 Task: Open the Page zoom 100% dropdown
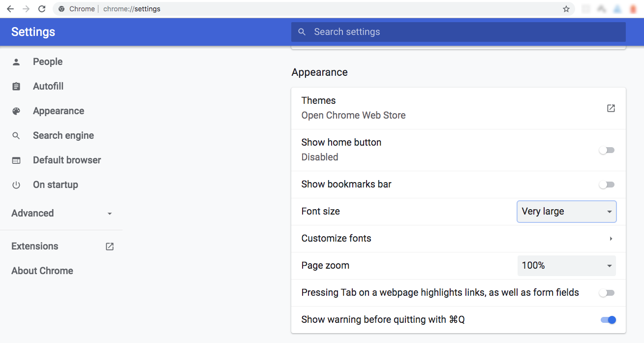tap(566, 266)
